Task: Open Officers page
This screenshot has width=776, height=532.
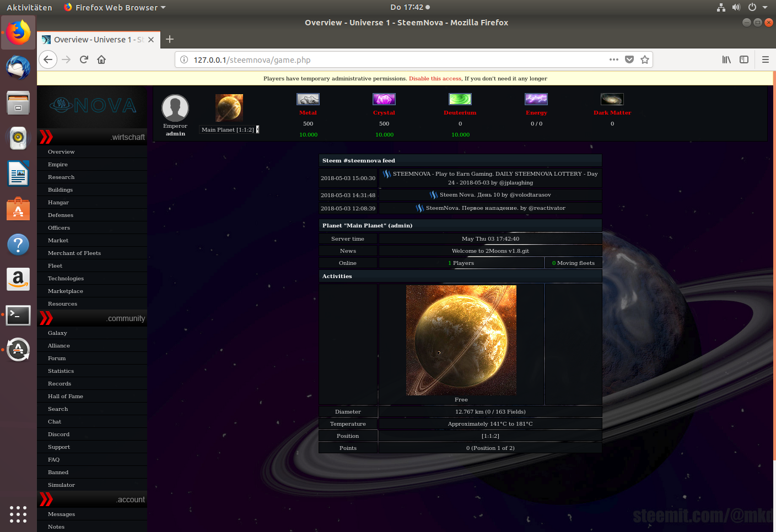Action: pos(59,227)
